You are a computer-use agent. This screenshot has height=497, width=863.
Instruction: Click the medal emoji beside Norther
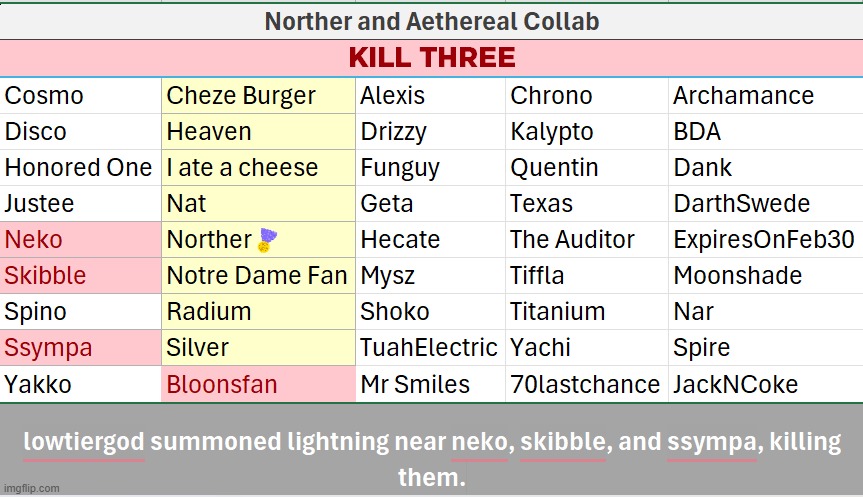267,240
